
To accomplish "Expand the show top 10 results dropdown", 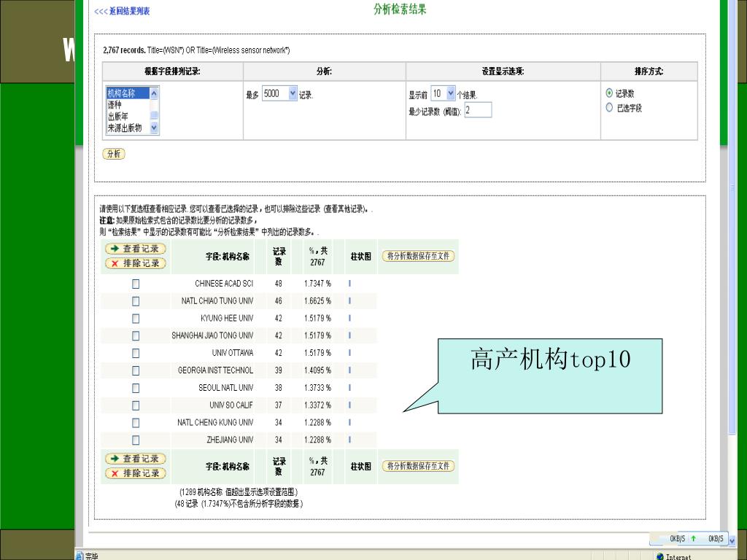I will 450,93.
